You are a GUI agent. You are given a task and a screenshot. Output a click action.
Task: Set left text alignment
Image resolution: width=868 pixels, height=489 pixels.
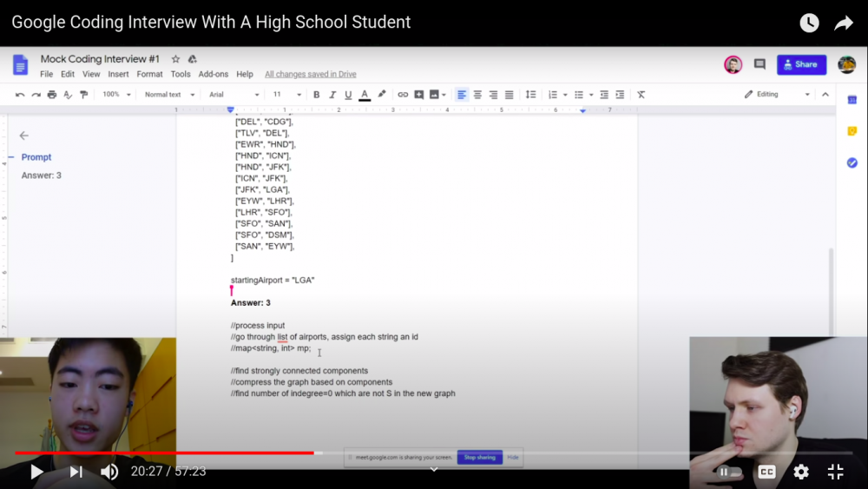tap(461, 95)
